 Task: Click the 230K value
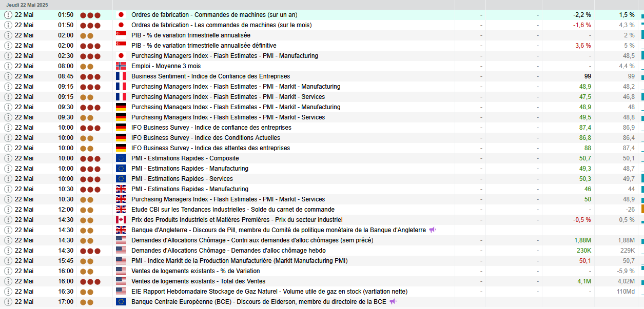(583, 251)
